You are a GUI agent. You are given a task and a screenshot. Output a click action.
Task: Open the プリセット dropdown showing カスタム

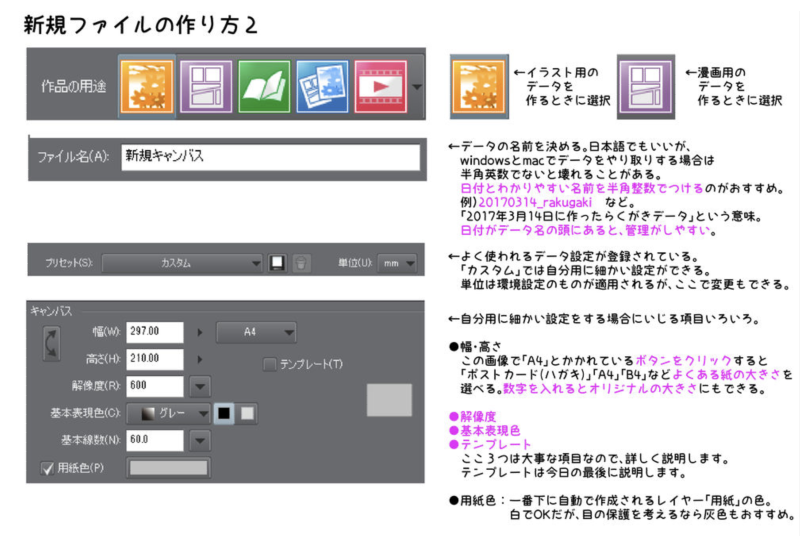click(x=182, y=263)
